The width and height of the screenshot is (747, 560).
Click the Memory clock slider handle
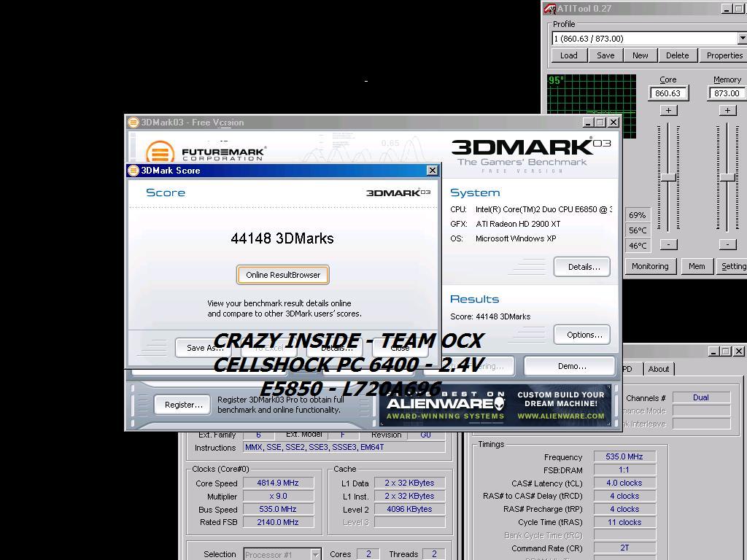727,178
